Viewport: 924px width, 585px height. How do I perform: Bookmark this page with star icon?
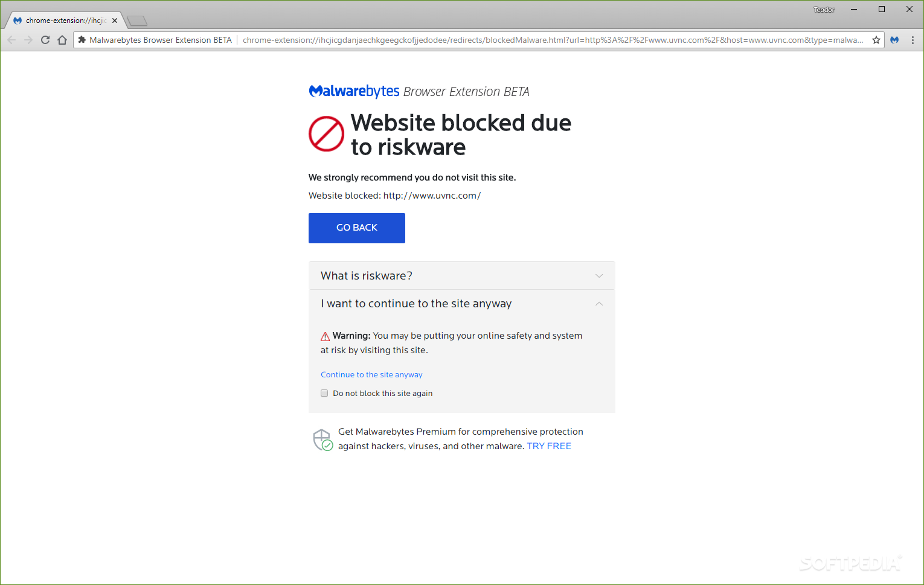(x=876, y=40)
